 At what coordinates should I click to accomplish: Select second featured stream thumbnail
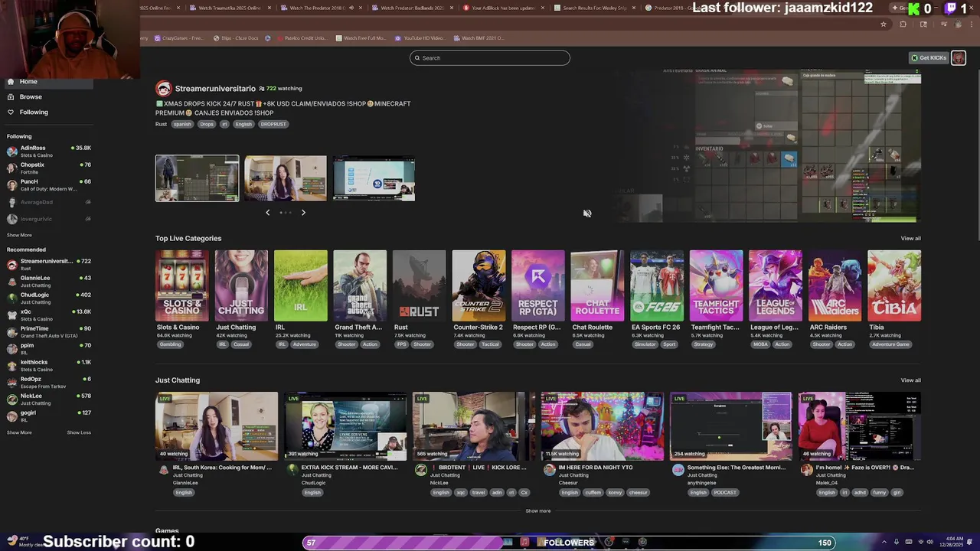click(286, 178)
